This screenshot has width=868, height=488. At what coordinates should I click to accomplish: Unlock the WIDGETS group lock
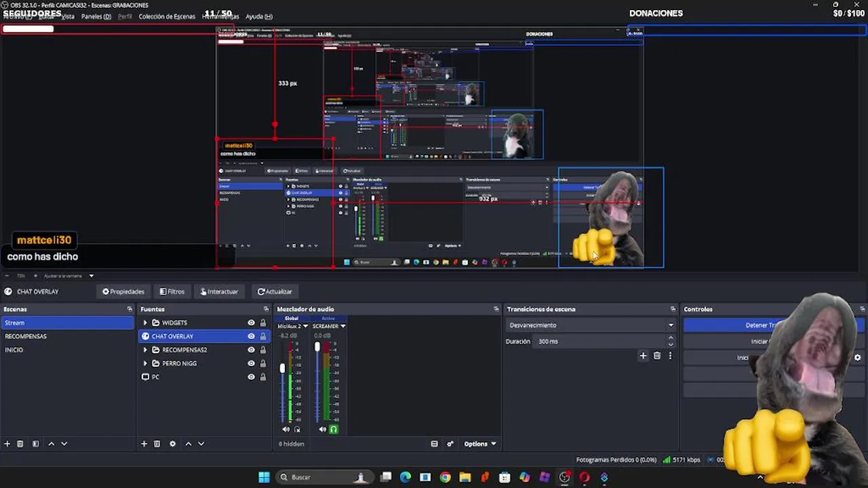(x=263, y=323)
